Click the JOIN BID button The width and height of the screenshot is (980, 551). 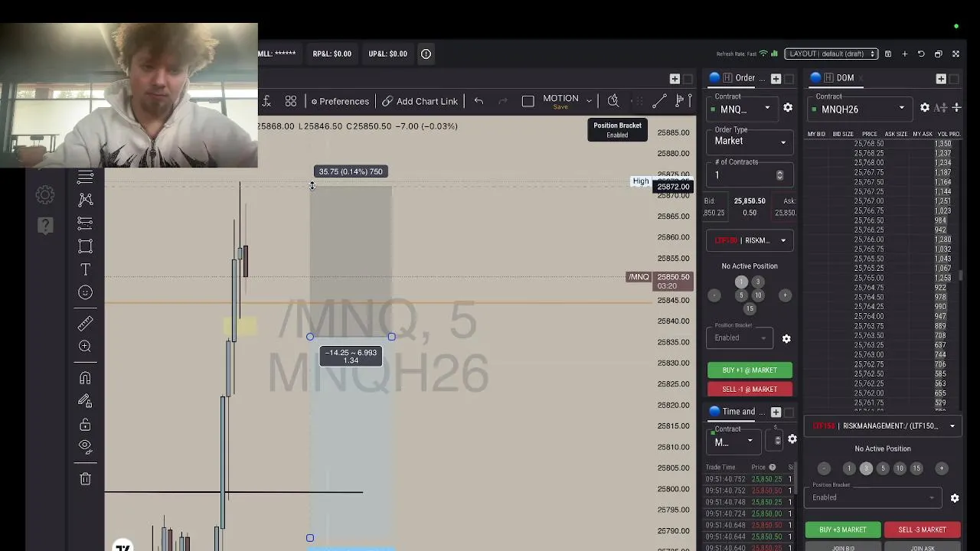click(843, 547)
